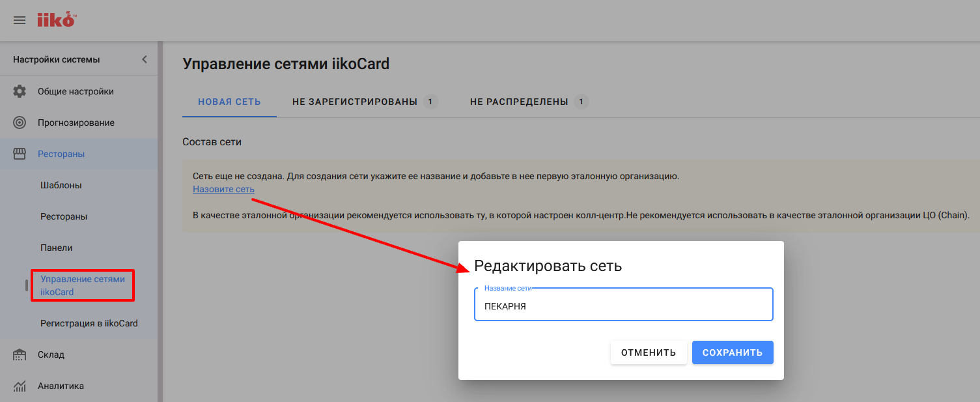Open the hamburger navigation menu
This screenshot has width=980, height=402.
(19, 20)
